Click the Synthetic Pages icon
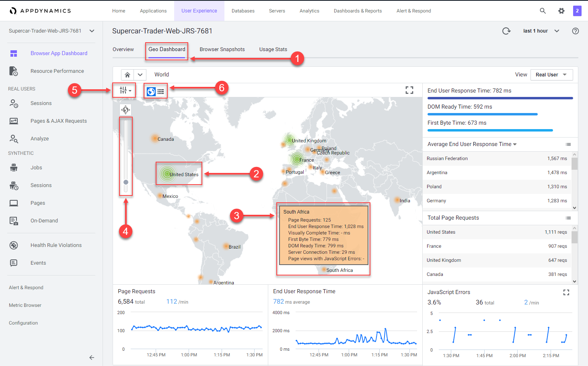 14,203
